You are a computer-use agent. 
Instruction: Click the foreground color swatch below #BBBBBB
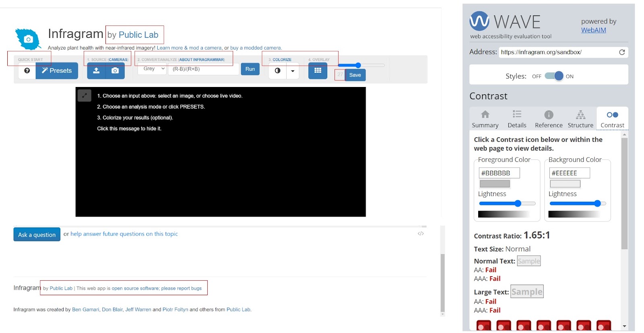(x=495, y=184)
